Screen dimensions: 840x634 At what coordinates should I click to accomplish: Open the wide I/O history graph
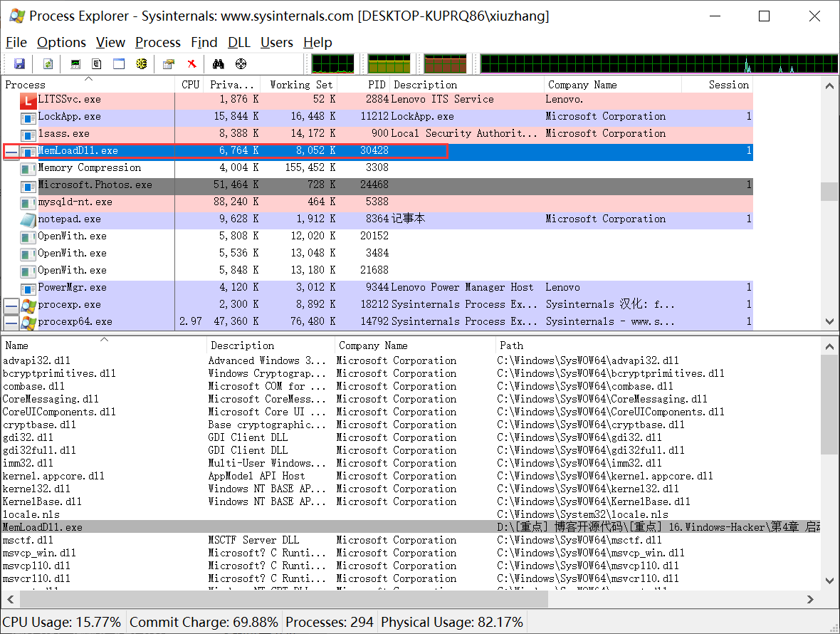659,64
